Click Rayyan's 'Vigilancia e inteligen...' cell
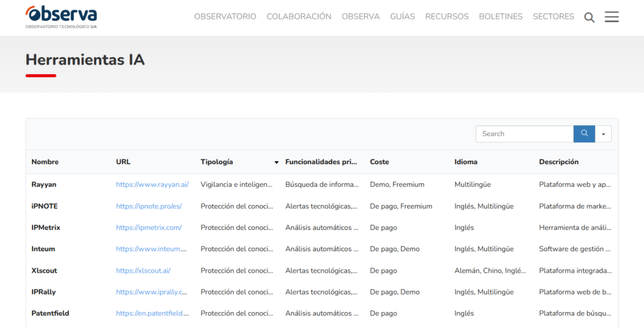The height and width of the screenshot is (328, 644). point(236,184)
